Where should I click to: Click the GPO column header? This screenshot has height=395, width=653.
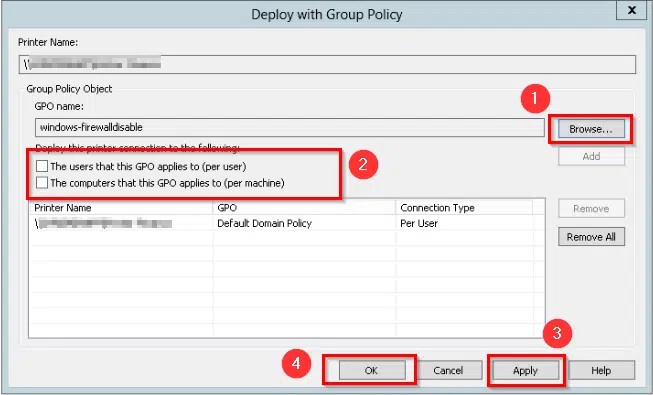click(x=304, y=208)
